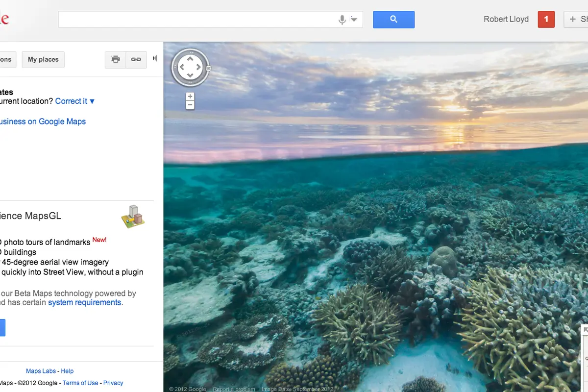The image size is (588, 392).
Task: Pan down with the compass down arrow
Action: tap(190, 76)
